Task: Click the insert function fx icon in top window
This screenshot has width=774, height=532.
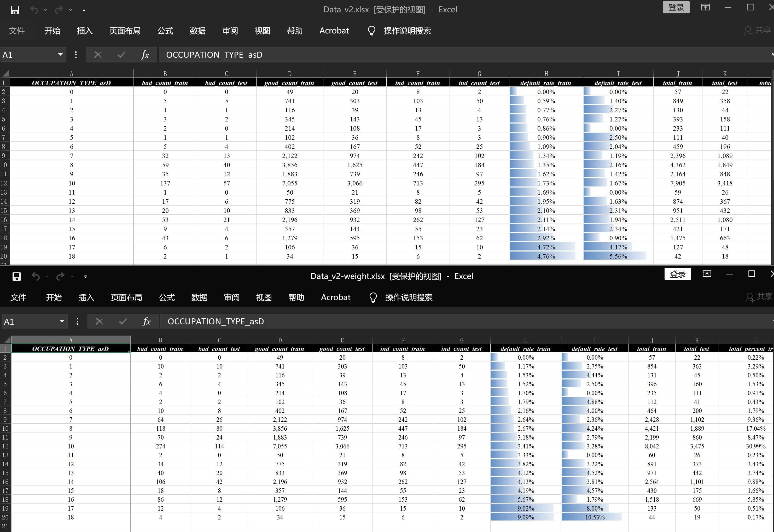Action: click(x=145, y=55)
